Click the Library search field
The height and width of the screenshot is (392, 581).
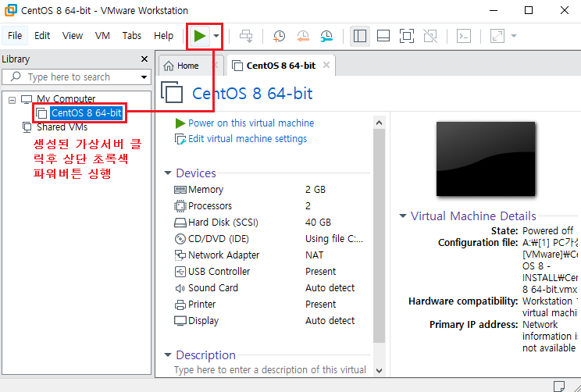click(77, 77)
